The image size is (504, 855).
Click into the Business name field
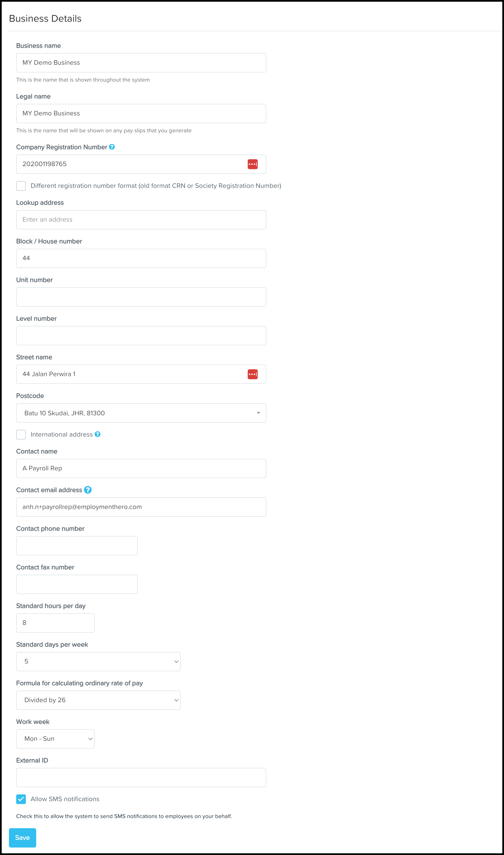tap(141, 63)
